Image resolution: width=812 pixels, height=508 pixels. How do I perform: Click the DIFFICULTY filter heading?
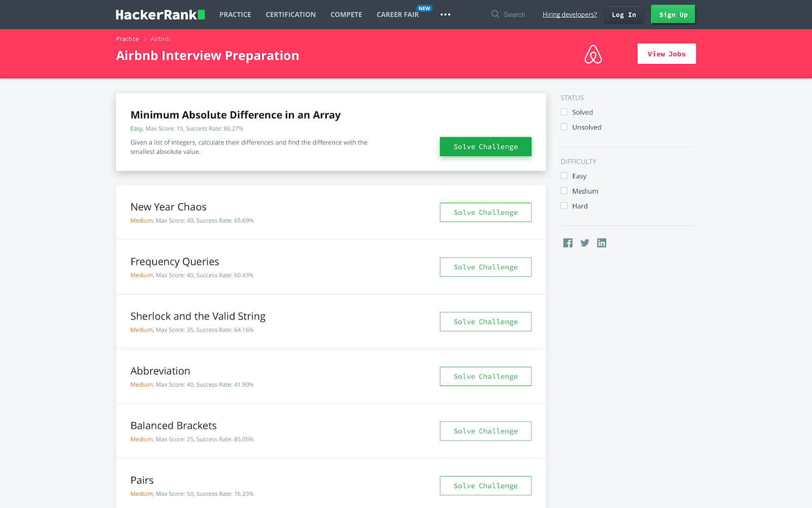coord(579,162)
